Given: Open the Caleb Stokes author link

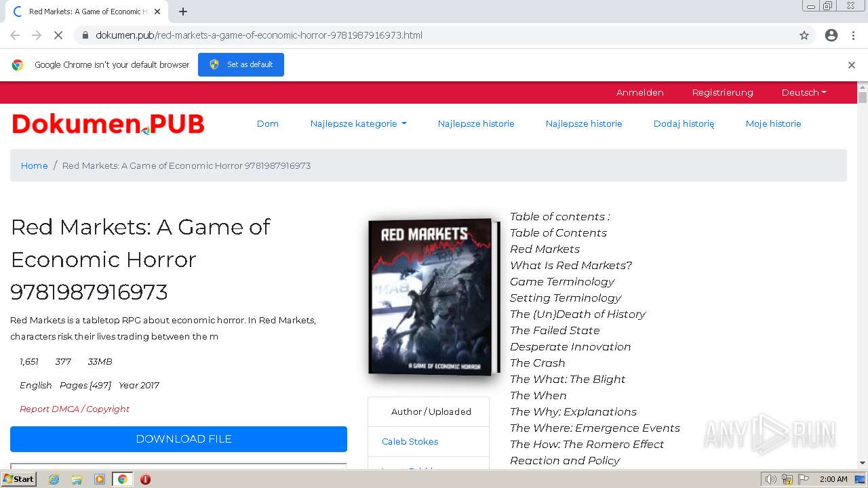Looking at the screenshot, I should tap(410, 441).
